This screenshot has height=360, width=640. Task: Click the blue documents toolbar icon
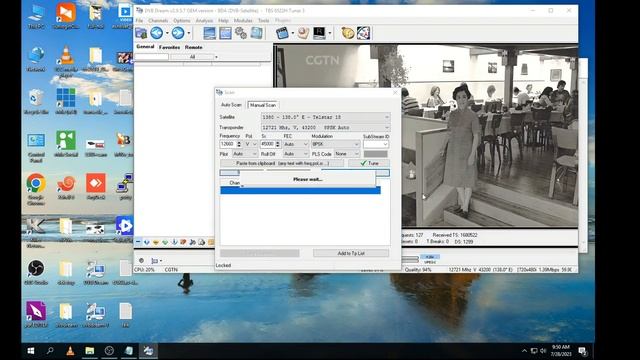tap(256, 33)
